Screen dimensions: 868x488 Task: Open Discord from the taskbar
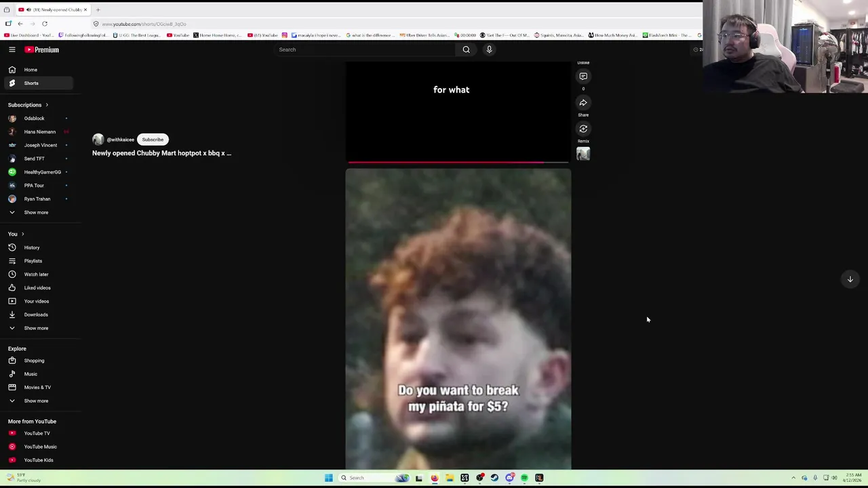click(509, 478)
